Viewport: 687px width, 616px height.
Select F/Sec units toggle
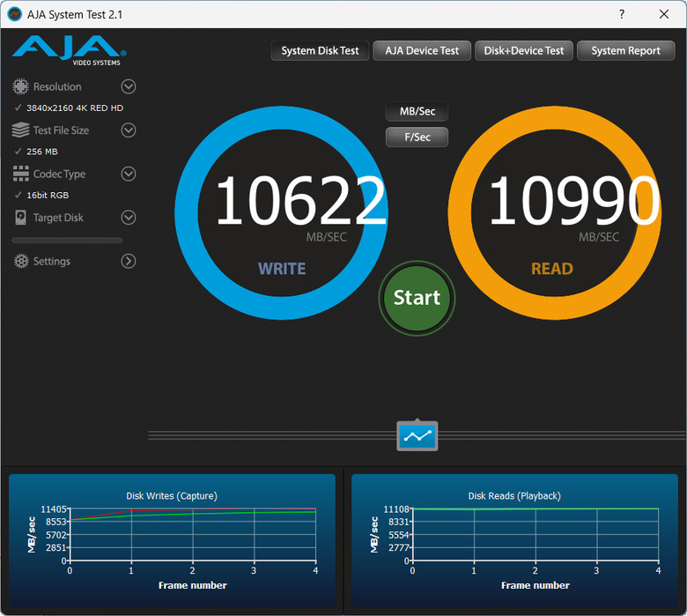click(417, 137)
